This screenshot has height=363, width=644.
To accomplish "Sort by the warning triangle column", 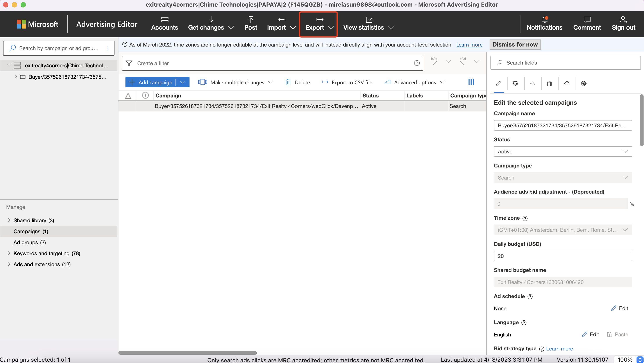I will point(128,95).
